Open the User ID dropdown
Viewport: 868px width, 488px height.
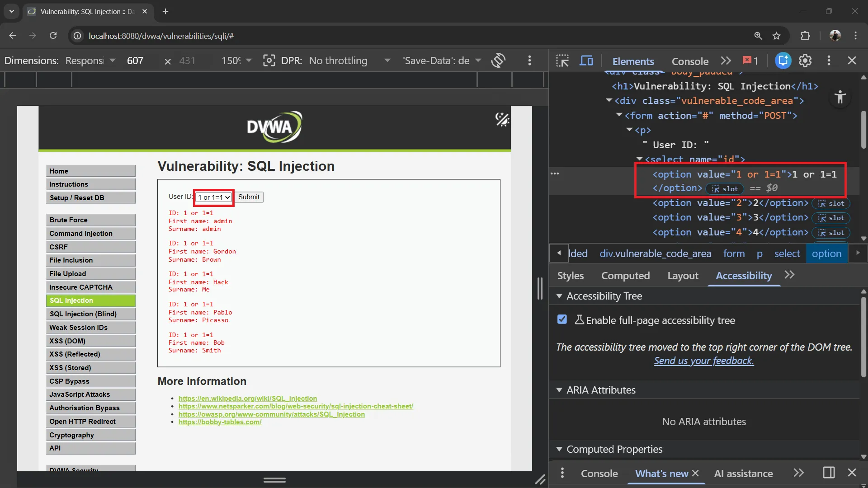[213, 197]
